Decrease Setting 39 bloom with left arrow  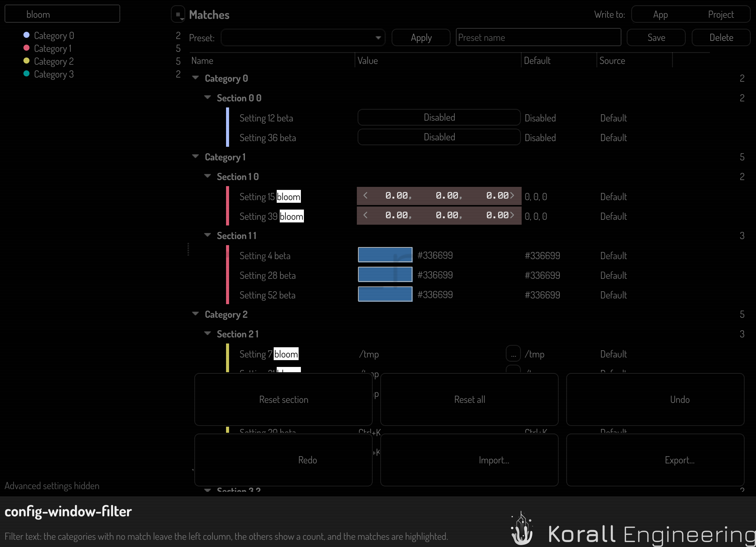(x=366, y=215)
